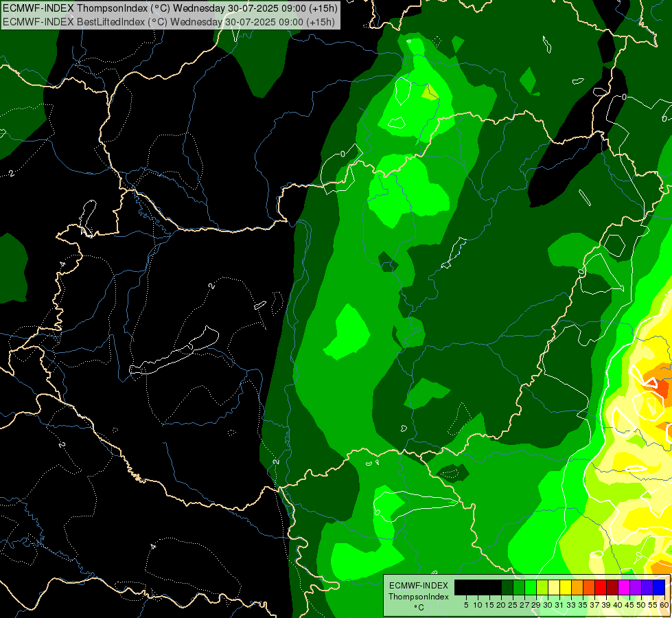Click legend scale value 55
Screen dimensions: 672x618
click(x=653, y=605)
